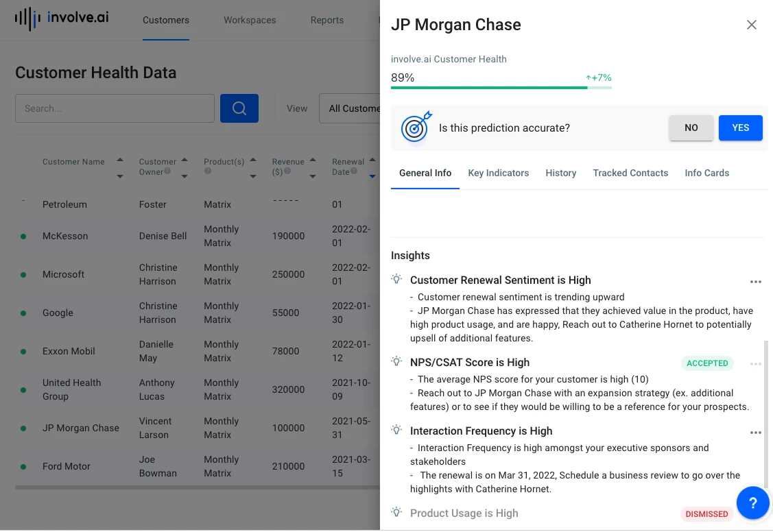Open options menu for Interaction Frequency insight
The height and width of the screenshot is (532, 773).
pyautogui.click(x=755, y=433)
